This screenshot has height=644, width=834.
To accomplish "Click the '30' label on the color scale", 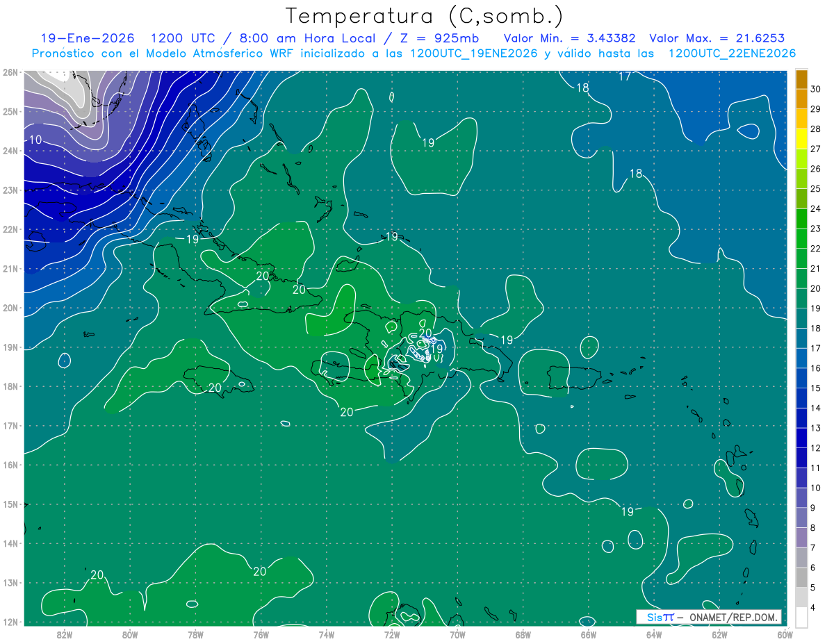I will pos(816,89).
